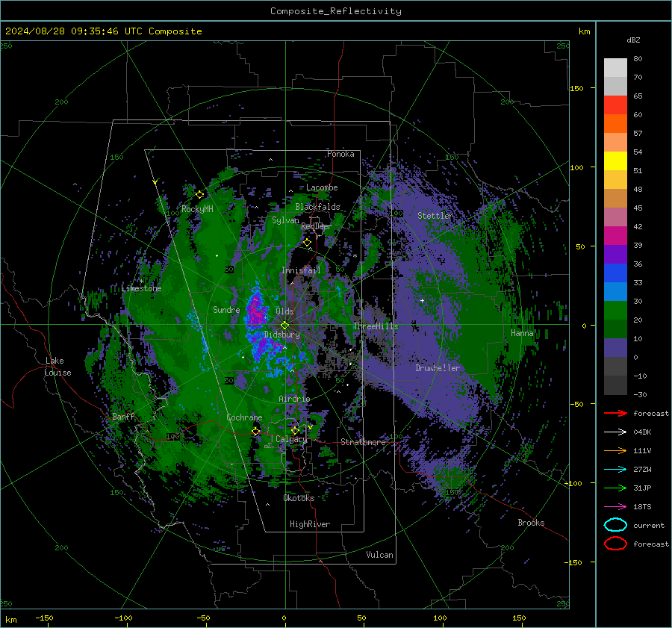Click the Sylvan label

[285, 220]
